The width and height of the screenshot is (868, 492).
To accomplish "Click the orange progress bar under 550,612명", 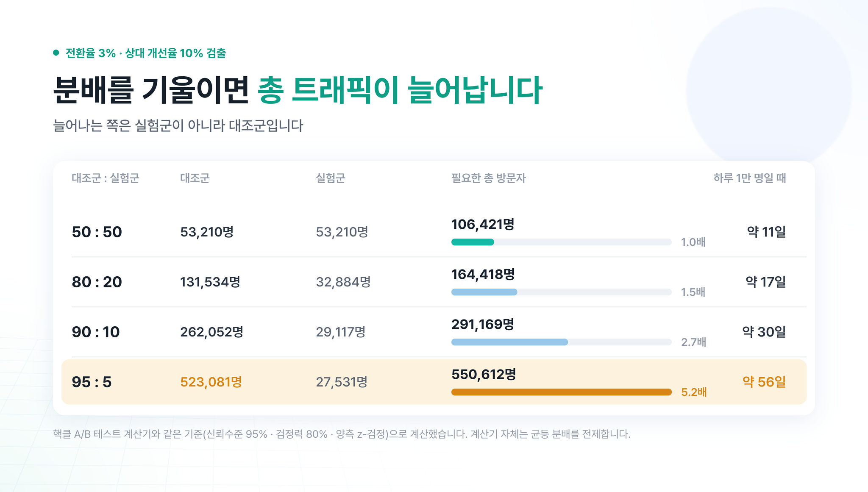I will 562,392.
